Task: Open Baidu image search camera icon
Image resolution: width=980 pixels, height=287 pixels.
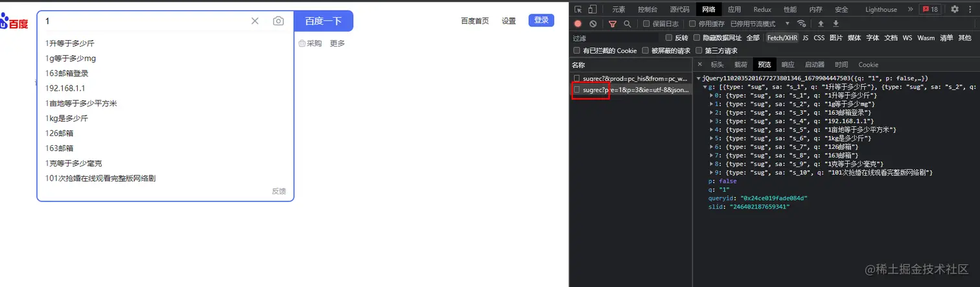Action: click(278, 21)
